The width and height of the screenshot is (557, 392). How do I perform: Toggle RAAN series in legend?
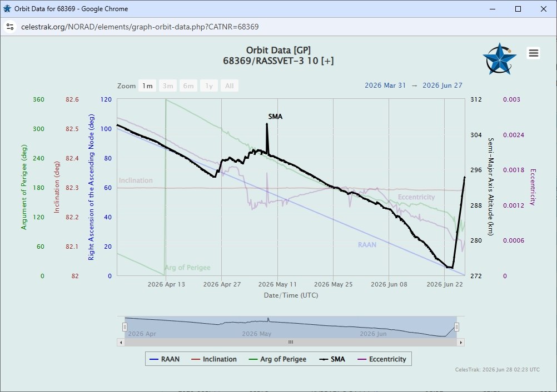coord(165,359)
